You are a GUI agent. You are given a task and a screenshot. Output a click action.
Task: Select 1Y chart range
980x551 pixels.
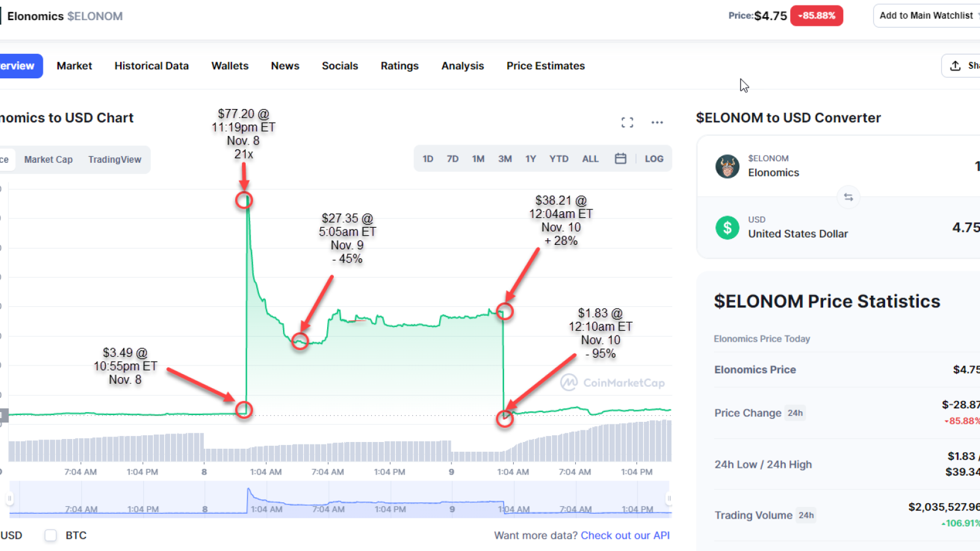point(530,159)
